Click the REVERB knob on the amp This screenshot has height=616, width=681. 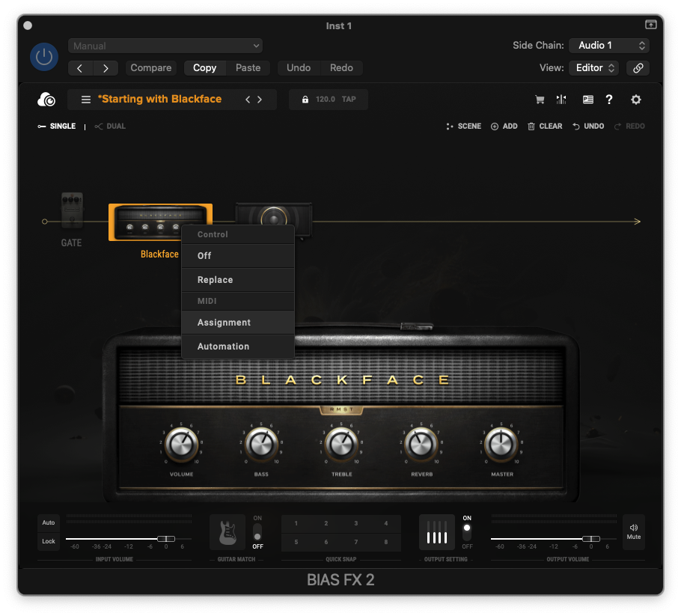tap(421, 445)
